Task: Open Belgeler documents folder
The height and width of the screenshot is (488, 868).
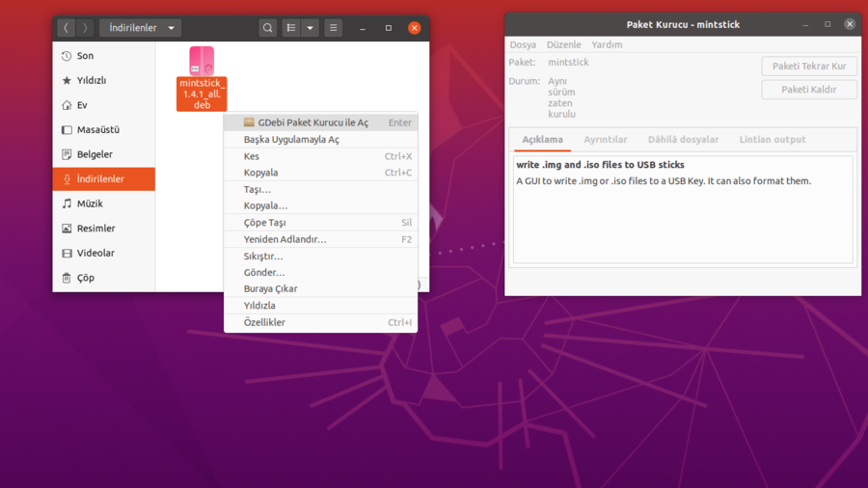Action: (104, 154)
